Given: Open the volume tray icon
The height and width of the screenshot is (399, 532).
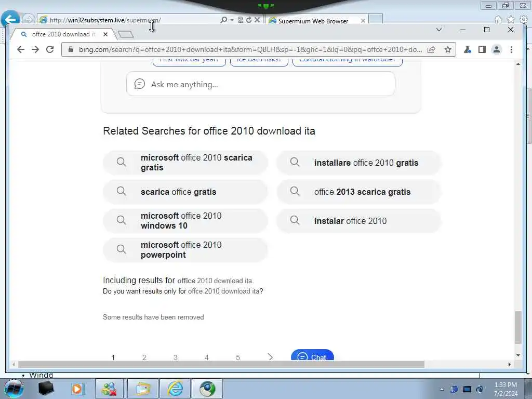Looking at the screenshot, I should 480,389.
